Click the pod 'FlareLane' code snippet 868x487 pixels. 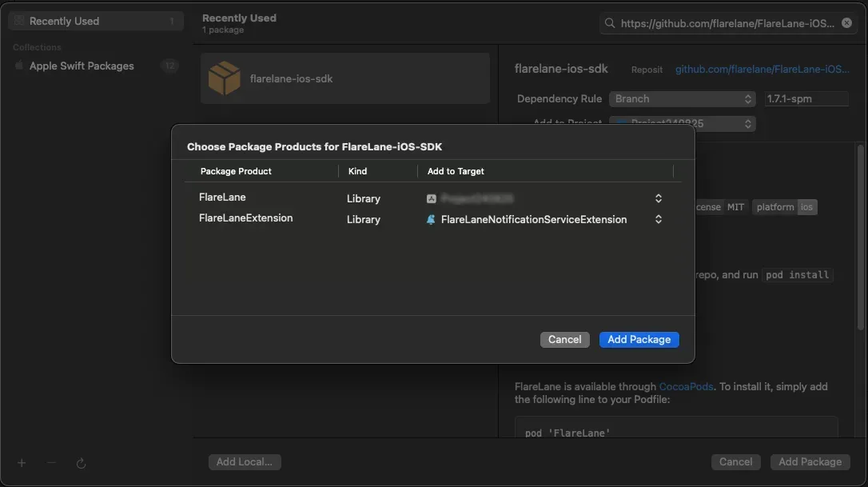(x=567, y=433)
